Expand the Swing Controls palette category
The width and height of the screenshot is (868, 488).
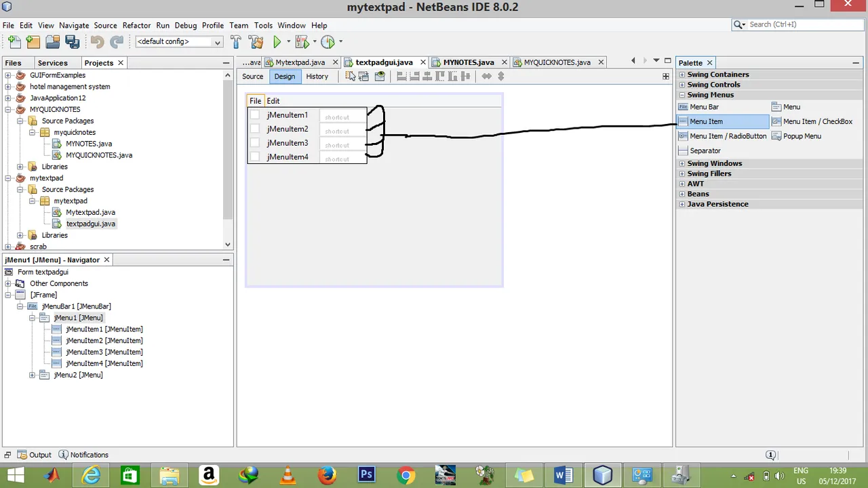click(x=682, y=85)
